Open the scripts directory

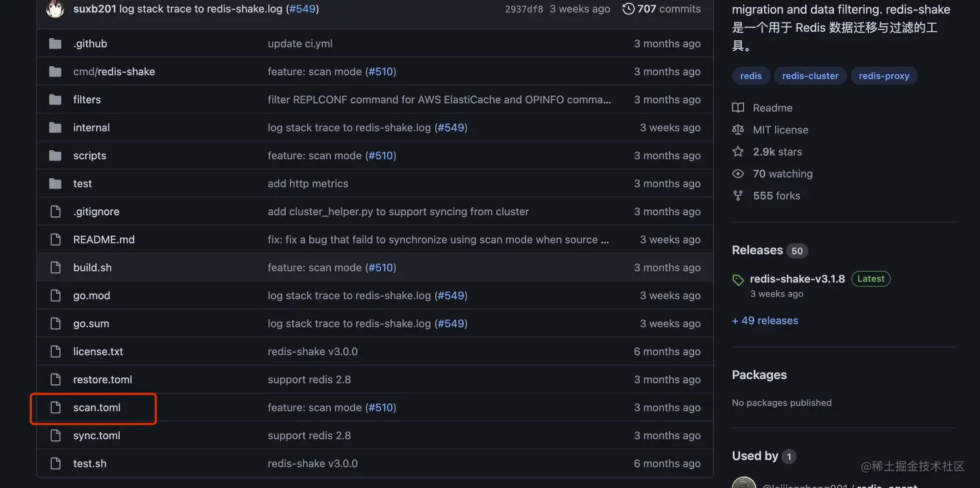[89, 156]
